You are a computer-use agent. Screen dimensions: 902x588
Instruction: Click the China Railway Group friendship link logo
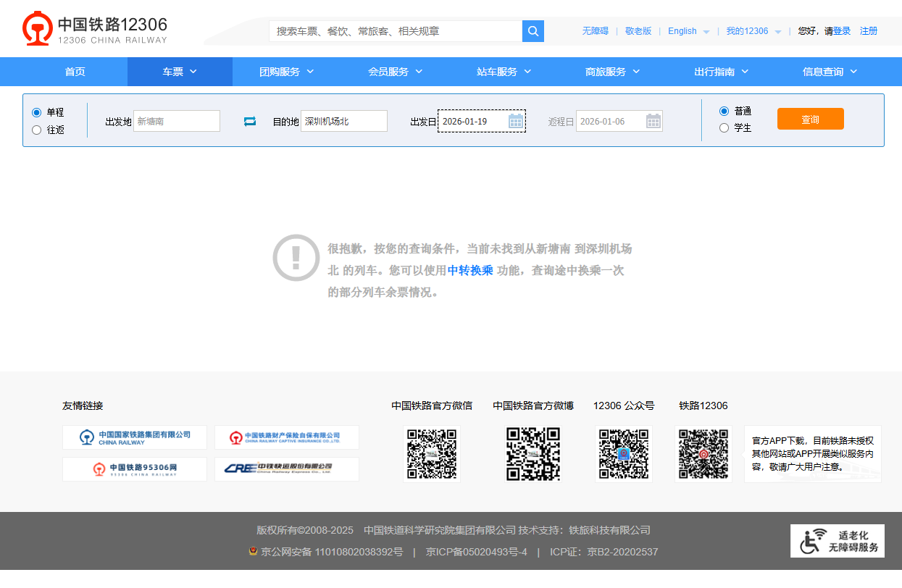pos(134,437)
